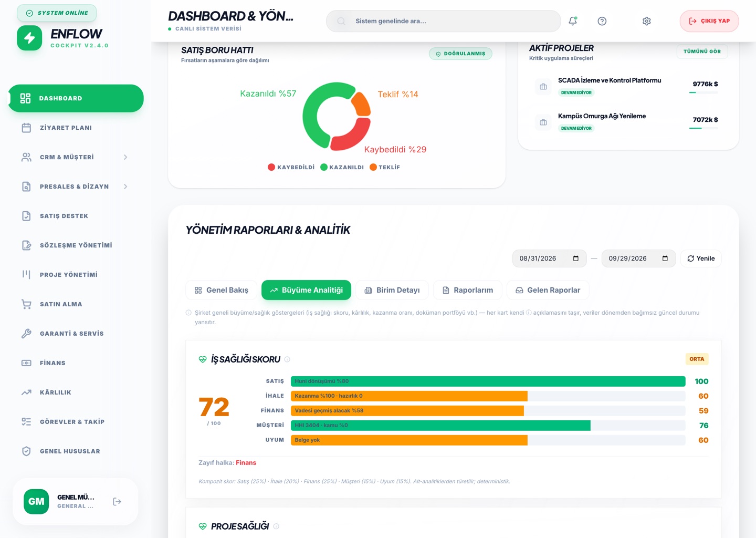Switch to Genel Bakış tab

(x=221, y=290)
